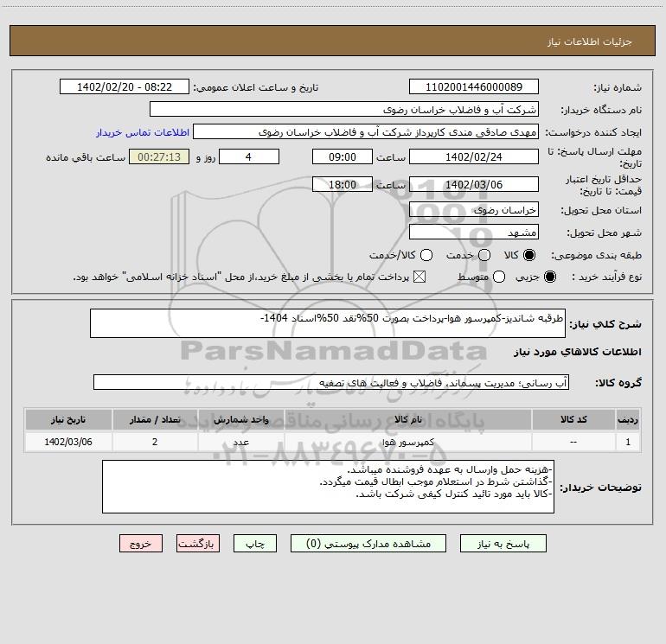Click the بازگشت back button

coord(198,544)
